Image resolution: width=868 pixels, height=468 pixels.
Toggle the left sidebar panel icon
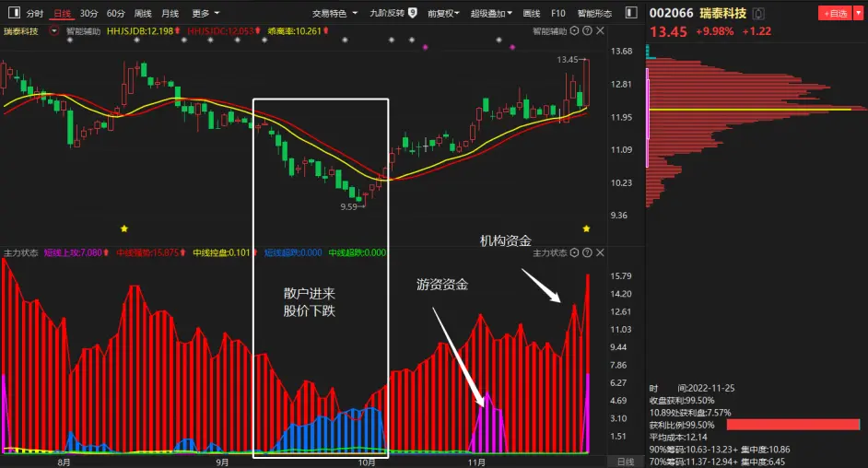(x=15, y=12)
